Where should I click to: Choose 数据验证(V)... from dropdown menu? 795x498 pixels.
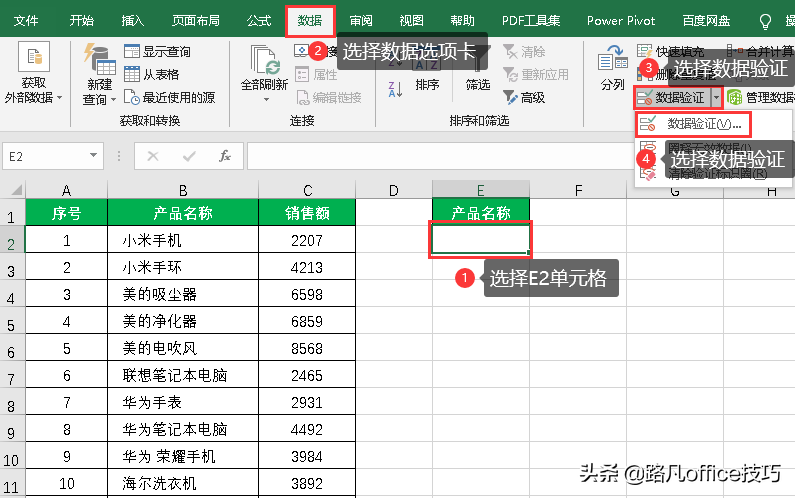693,124
